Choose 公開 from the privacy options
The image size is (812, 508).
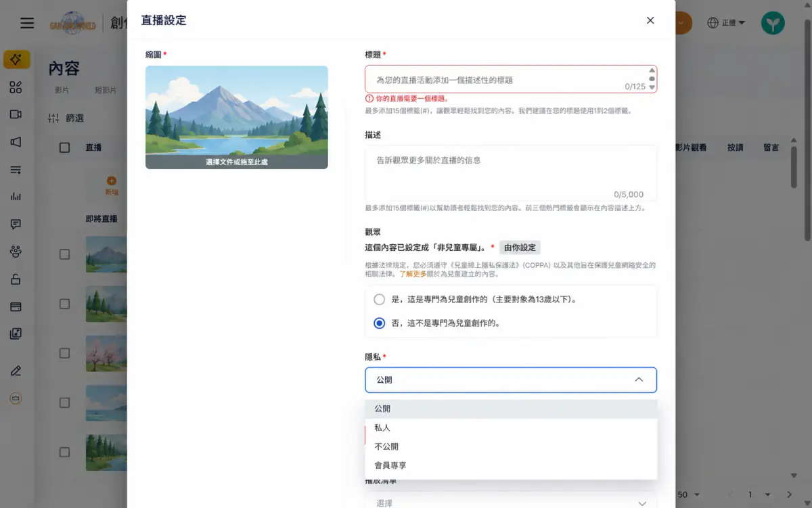click(x=511, y=409)
